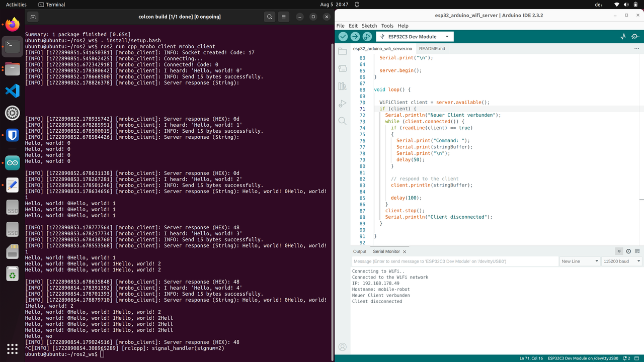Launch Firefox from the dock

13,24
